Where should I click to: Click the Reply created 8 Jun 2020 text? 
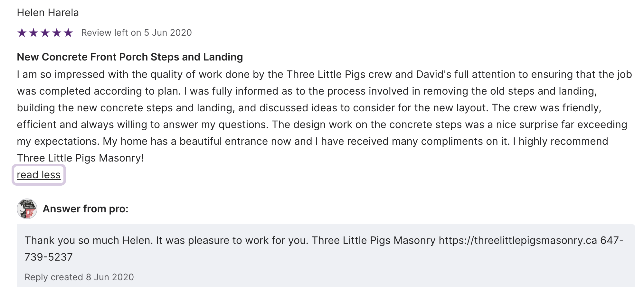click(79, 277)
